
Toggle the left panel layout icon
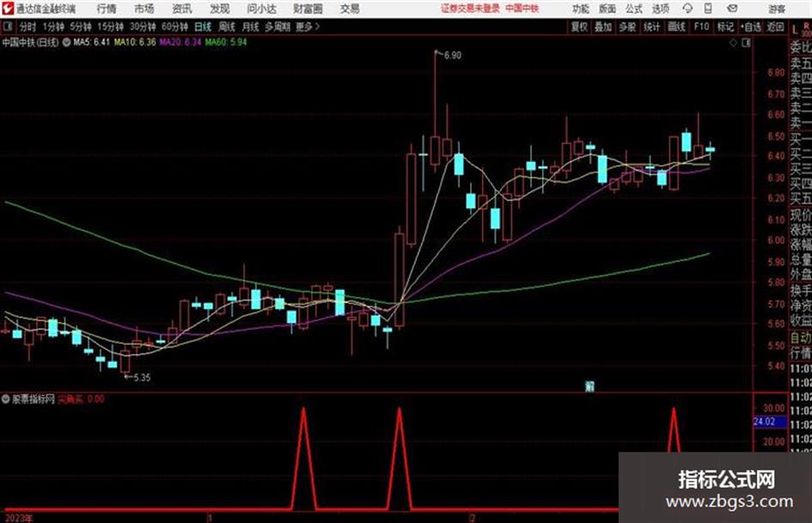[x=8, y=27]
